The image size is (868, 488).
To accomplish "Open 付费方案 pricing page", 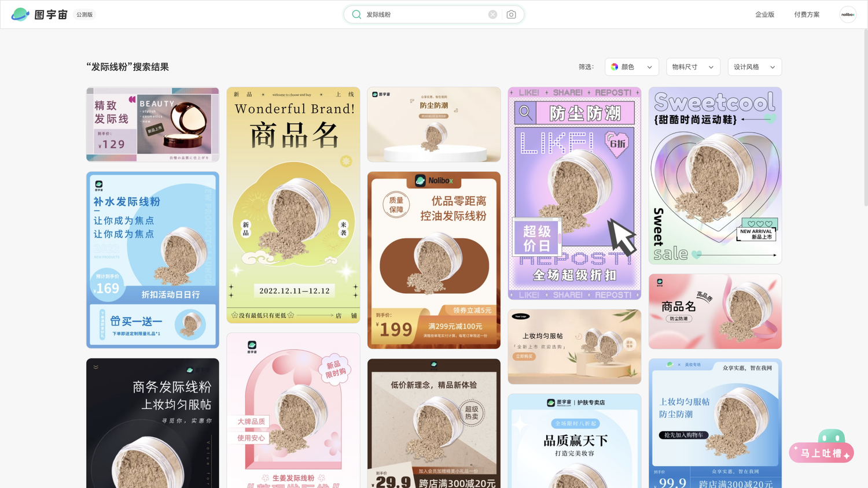I will (x=807, y=14).
